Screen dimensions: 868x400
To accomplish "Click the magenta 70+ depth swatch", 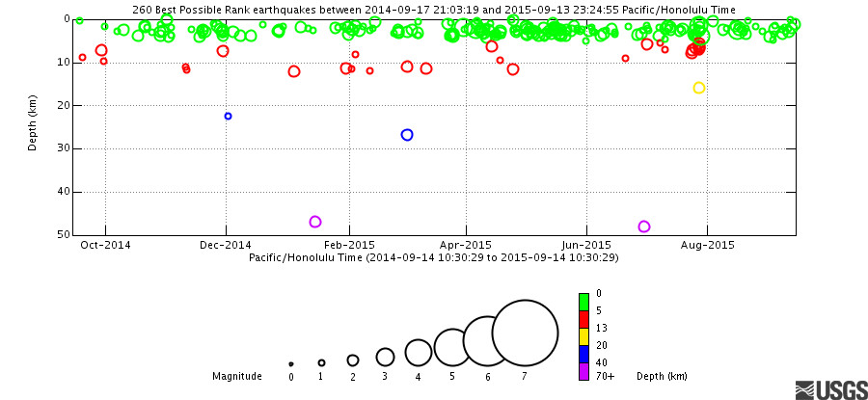I will pos(583,372).
